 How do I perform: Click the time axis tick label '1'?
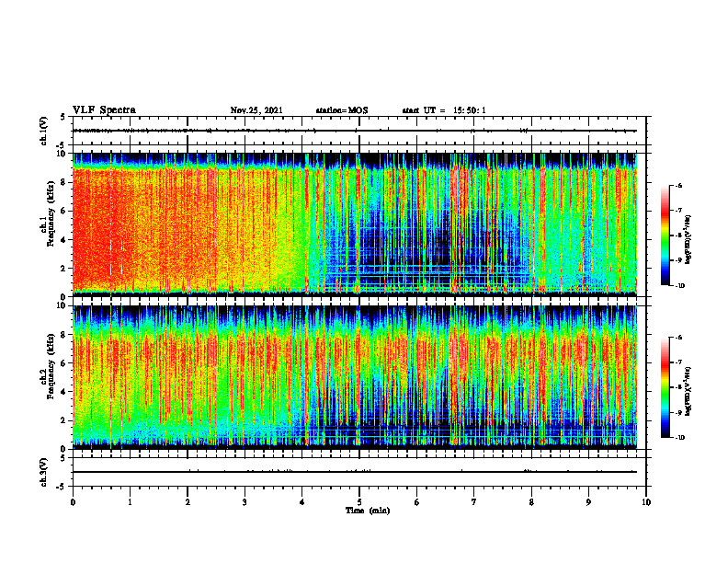[130, 502]
